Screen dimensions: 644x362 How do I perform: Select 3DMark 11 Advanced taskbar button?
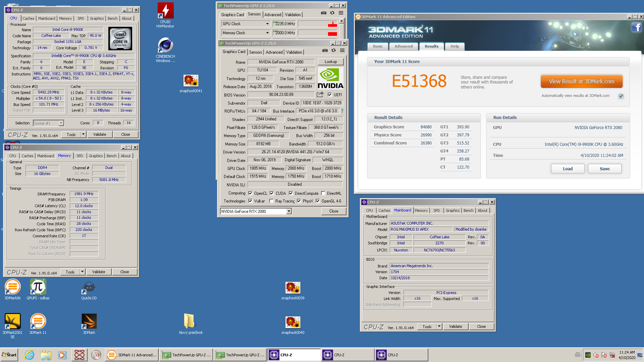click(131, 355)
